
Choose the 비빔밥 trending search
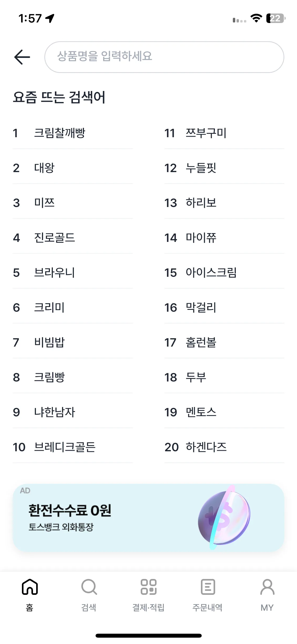(x=50, y=342)
